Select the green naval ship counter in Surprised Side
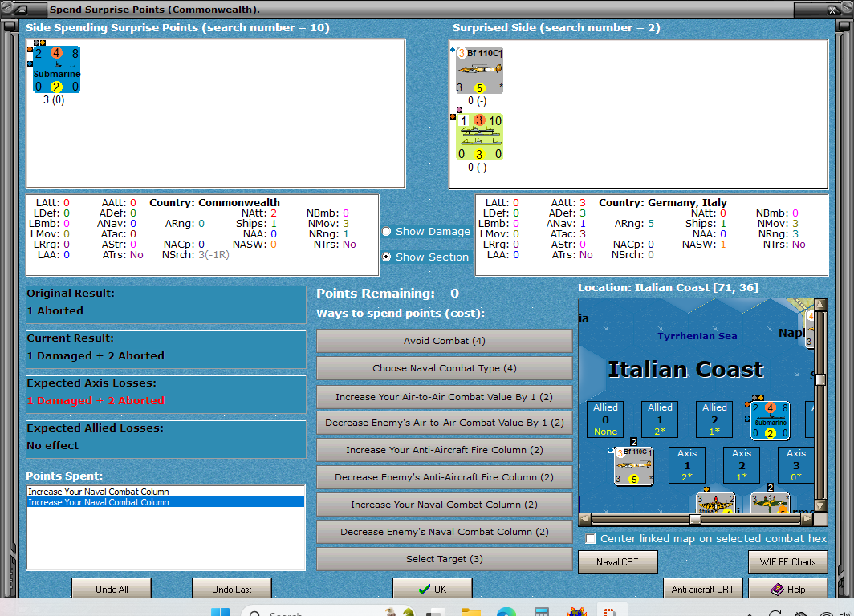 (x=479, y=136)
